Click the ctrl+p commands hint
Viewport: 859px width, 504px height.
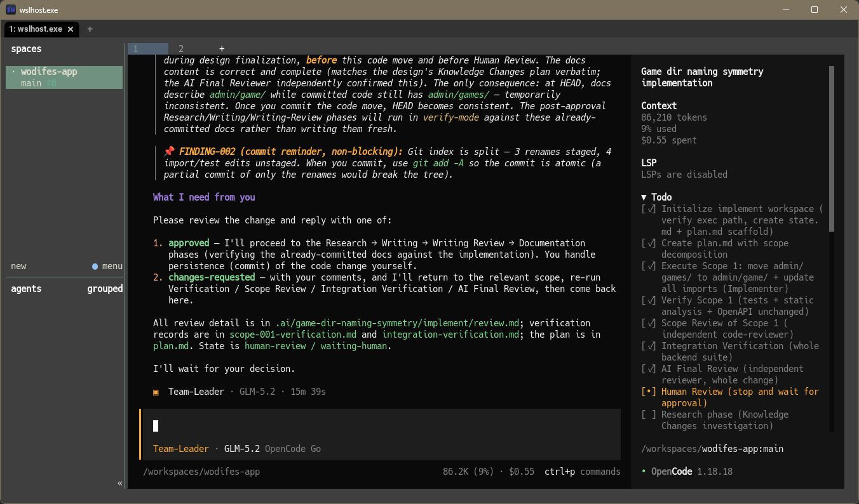(583, 472)
